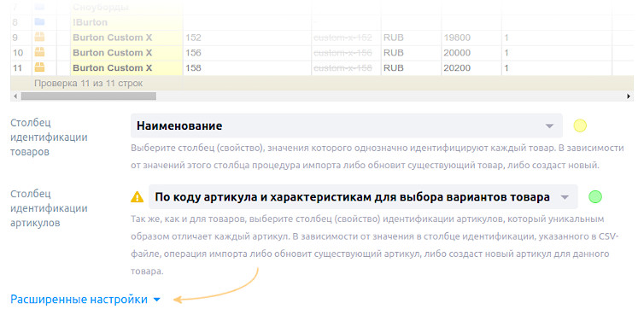Click the RUB cell in row 11

(x=411, y=68)
